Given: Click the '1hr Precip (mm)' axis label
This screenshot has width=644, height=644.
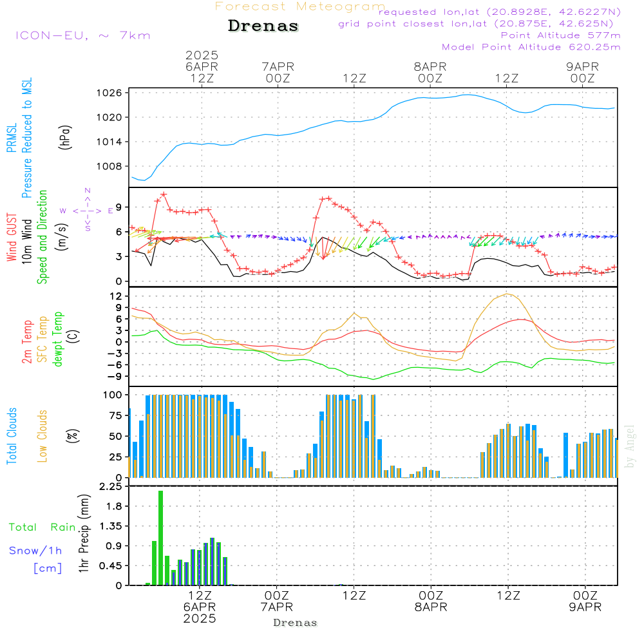Looking at the screenshot, I should click(x=84, y=534).
